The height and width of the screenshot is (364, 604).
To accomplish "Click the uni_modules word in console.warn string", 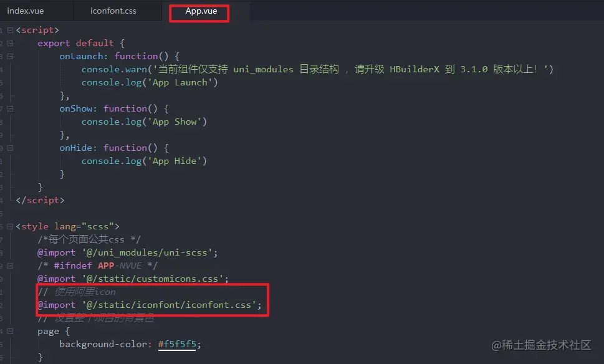I will point(264,69).
